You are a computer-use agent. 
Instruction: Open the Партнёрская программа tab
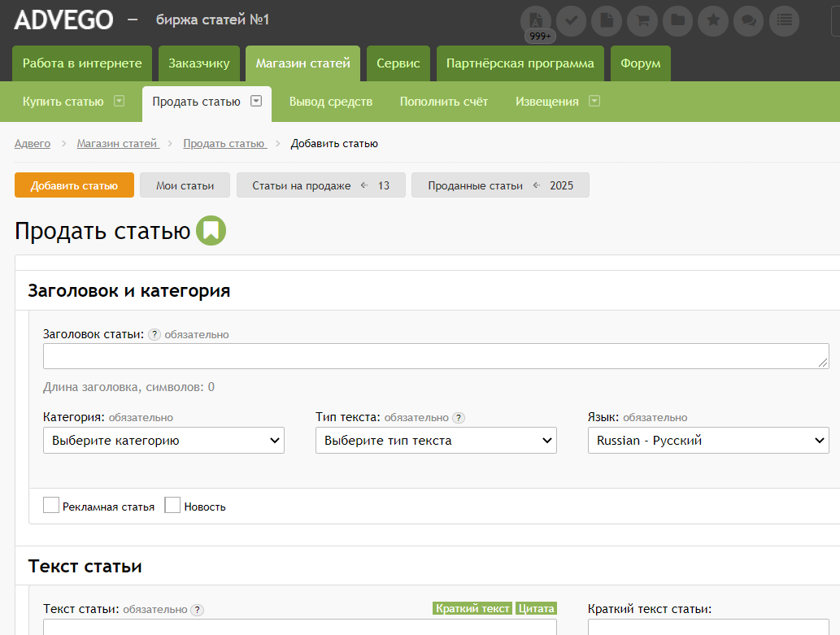click(520, 63)
